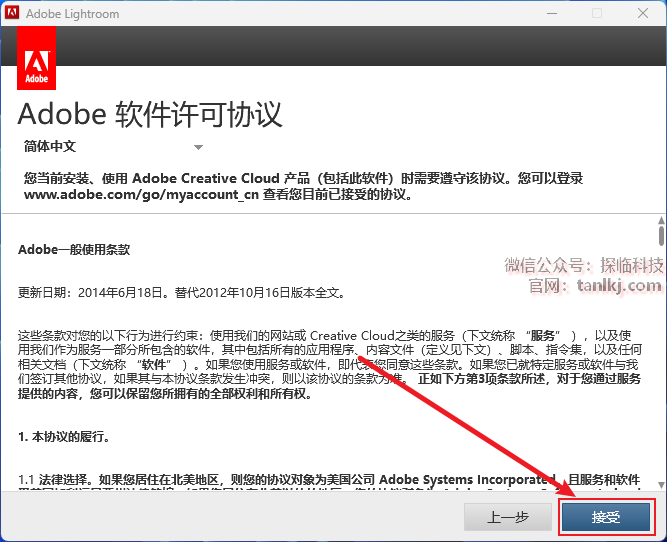Minimize the Adobe Lightroom installer window
The height and width of the screenshot is (542, 667).
coord(550,13)
